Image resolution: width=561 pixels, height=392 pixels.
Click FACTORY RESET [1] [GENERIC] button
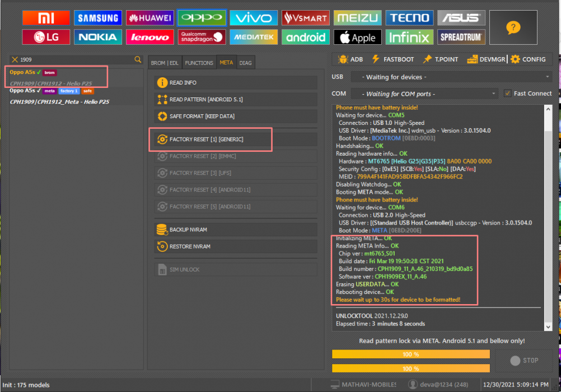point(236,139)
